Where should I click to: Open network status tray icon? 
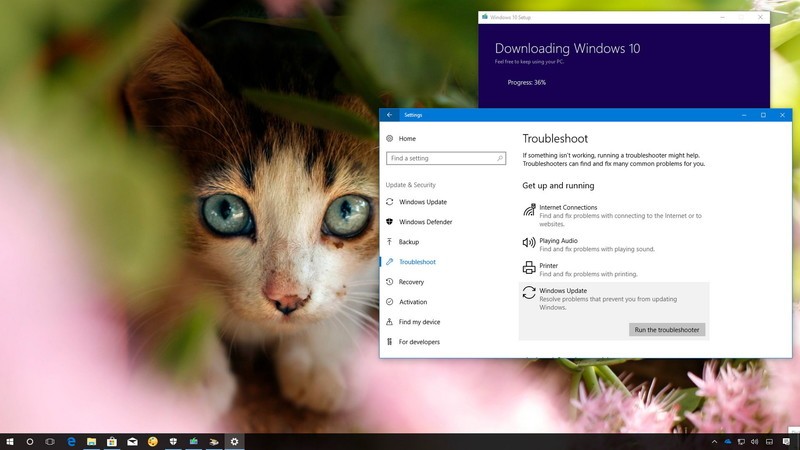click(741, 442)
